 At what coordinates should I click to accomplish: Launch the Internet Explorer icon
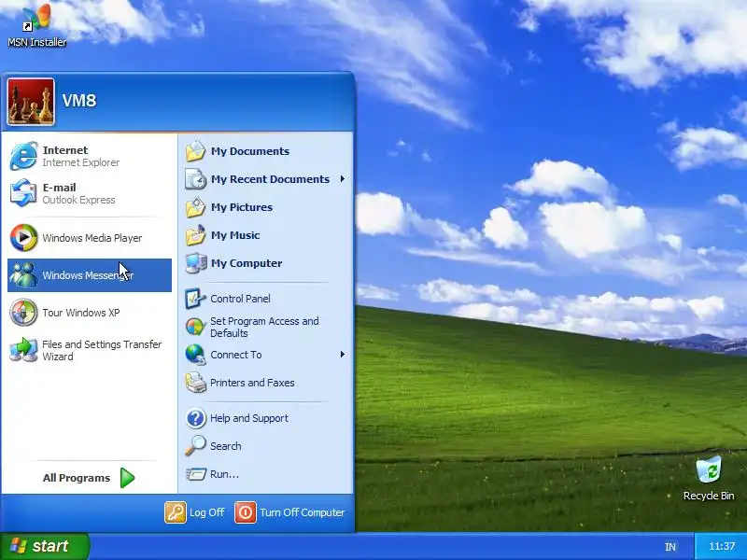[23, 156]
